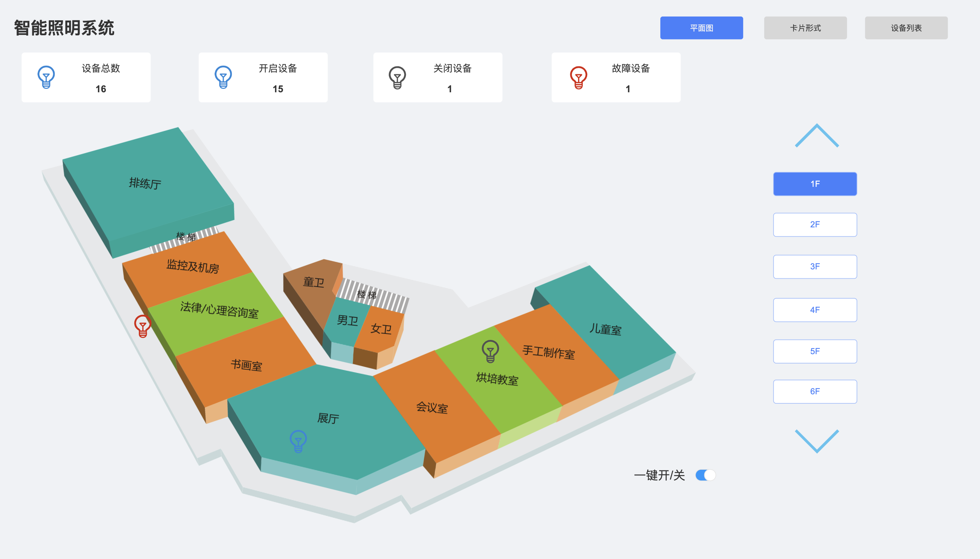Select floor 2F
980x559 pixels.
pos(815,225)
